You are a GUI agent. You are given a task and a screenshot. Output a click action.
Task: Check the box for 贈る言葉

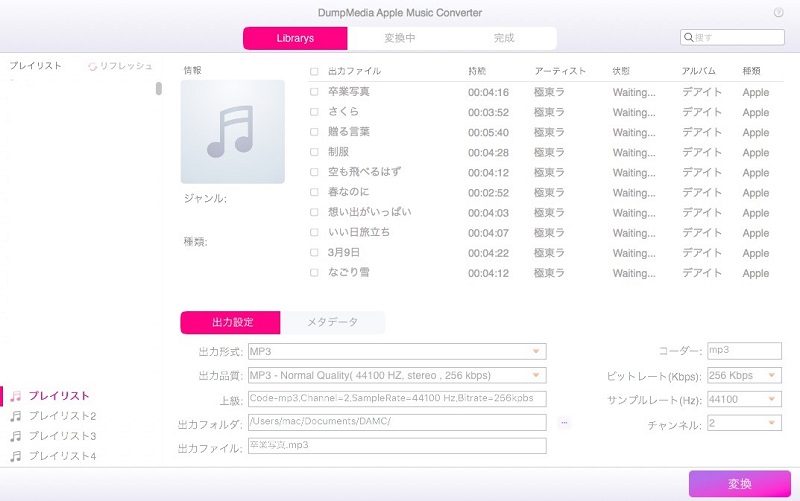tap(314, 132)
